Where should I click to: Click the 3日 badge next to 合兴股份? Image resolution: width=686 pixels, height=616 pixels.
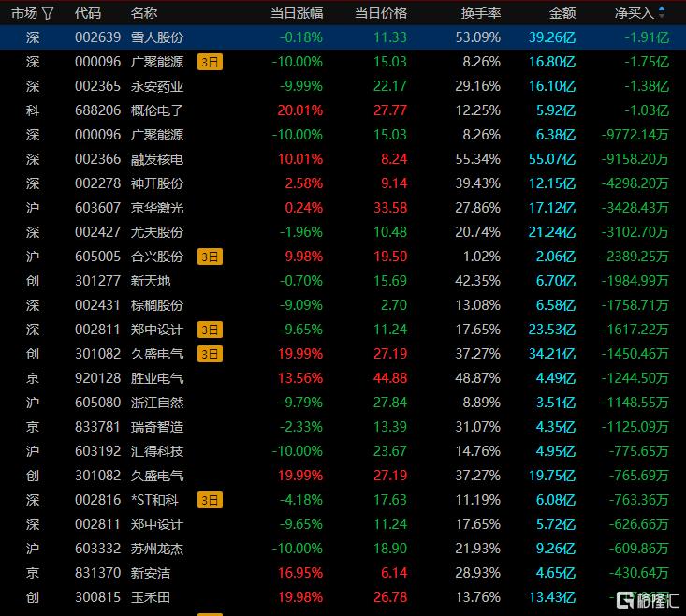[210, 257]
